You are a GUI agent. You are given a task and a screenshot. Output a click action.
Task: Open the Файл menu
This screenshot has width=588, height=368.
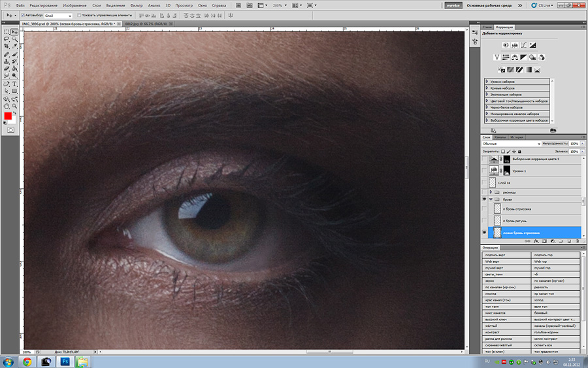(20, 5)
